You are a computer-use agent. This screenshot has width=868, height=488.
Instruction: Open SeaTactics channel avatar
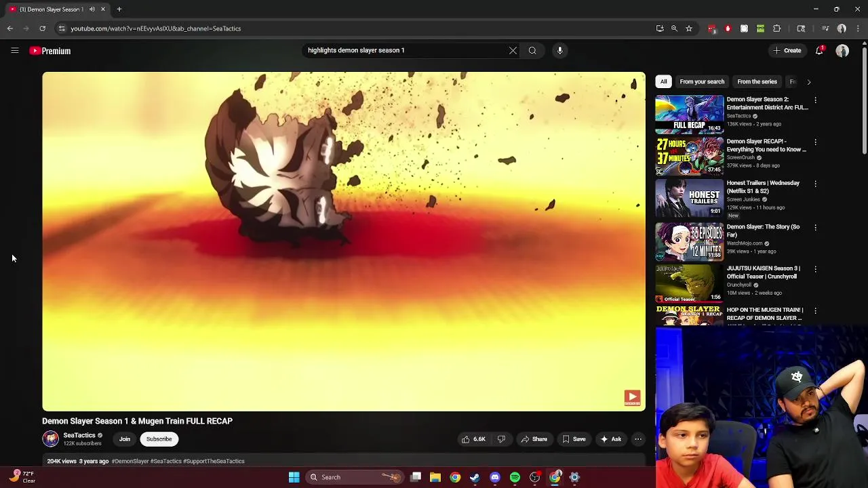pyautogui.click(x=51, y=439)
